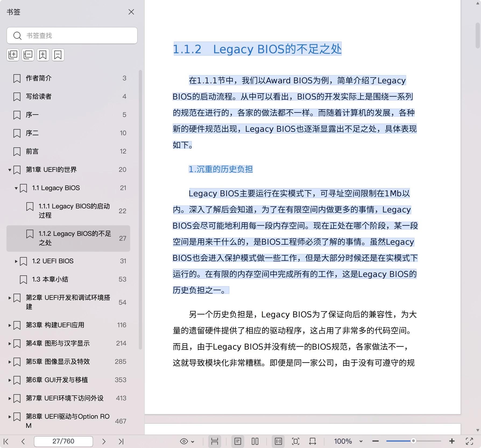This screenshot has height=448, width=481.
Task: Expand 第7章 UEFI环境下访问外设
Action: 10,398
